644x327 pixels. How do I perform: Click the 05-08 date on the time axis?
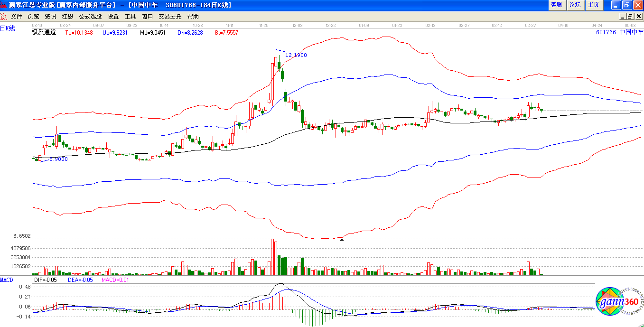point(630,25)
